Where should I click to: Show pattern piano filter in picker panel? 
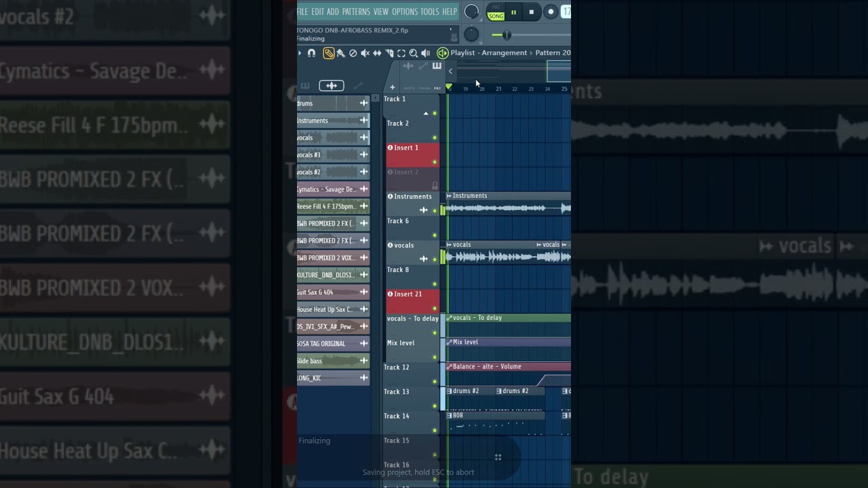tap(305, 85)
